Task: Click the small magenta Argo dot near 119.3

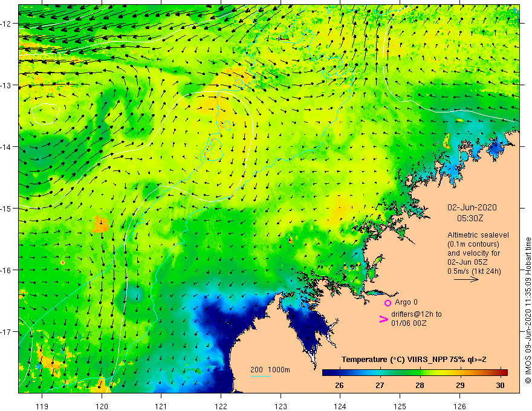Action: point(62,262)
